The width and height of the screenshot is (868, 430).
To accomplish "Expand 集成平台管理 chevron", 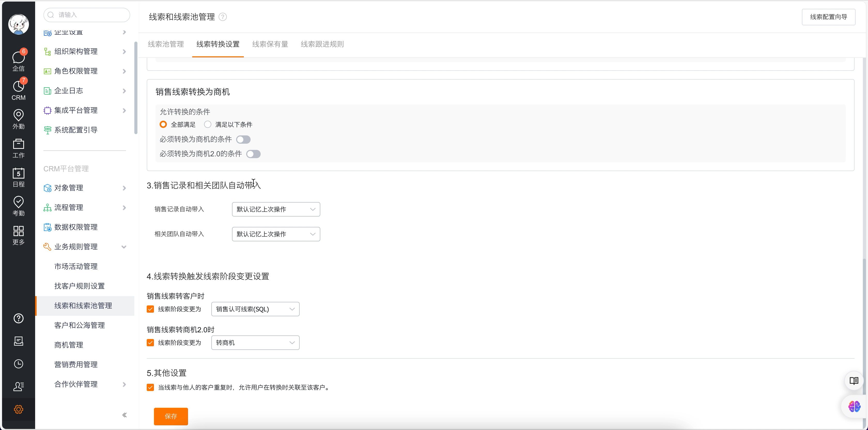I will tap(124, 111).
